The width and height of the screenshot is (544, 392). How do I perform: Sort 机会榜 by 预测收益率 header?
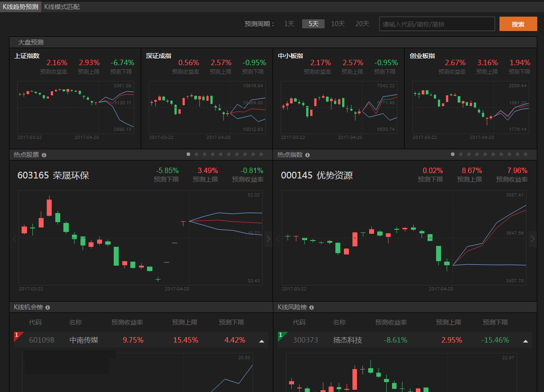[x=127, y=322]
